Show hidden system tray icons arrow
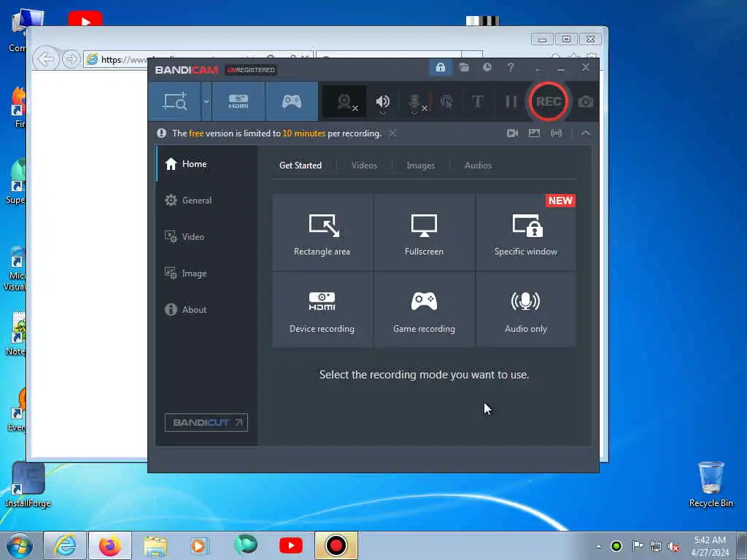 click(x=598, y=546)
